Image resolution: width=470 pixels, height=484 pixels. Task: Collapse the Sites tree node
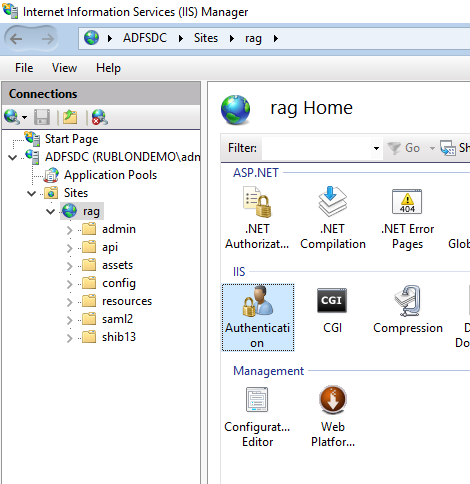(x=32, y=193)
